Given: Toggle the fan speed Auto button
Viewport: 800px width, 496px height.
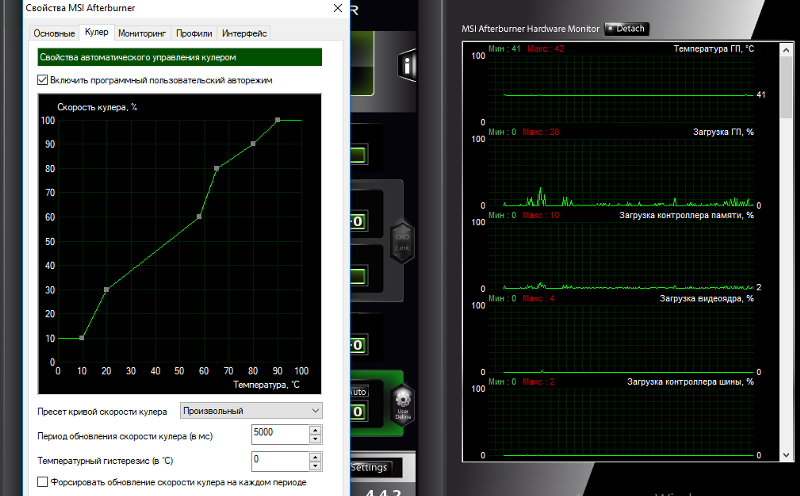Looking at the screenshot, I should 359,392.
